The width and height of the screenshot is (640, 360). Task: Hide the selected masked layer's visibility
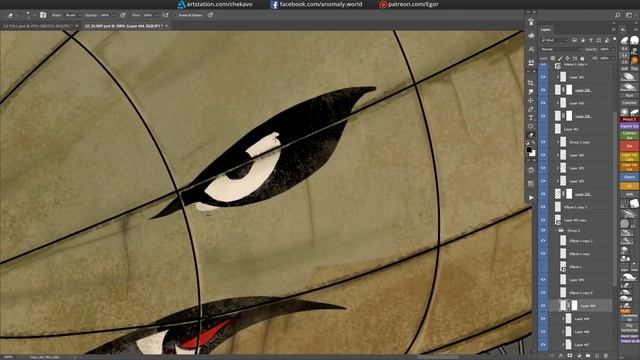(x=543, y=306)
